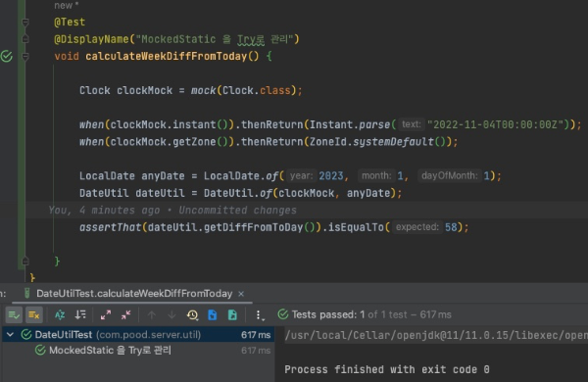The width and height of the screenshot is (588, 382).
Task: Select the DateUtilTest (com.pood.server.util) row
Action: click(x=138, y=334)
